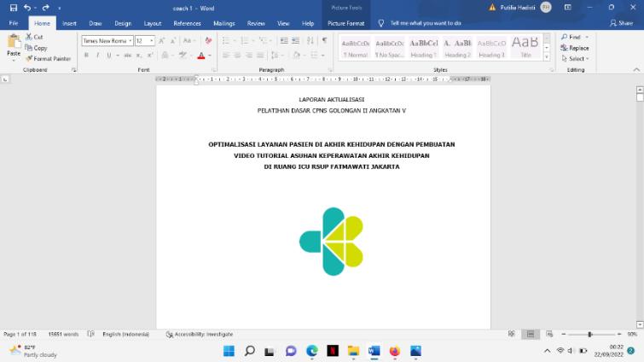Collapse the ribbon

tap(636, 70)
